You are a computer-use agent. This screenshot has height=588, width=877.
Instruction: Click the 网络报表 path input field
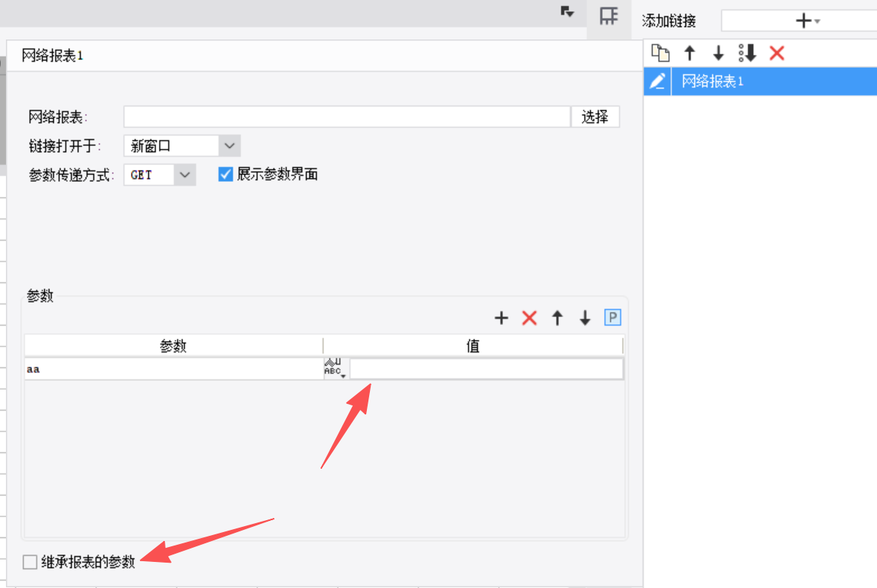[x=347, y=117]
